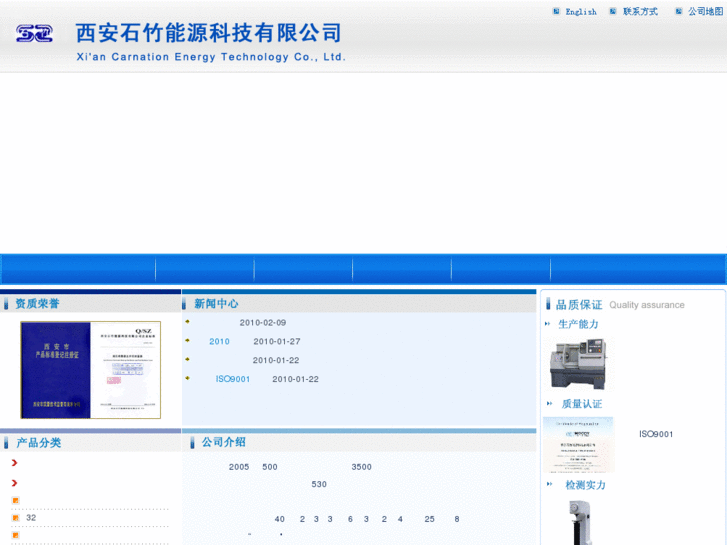Click arrow icon beside 质量认证

pos(549,404)
